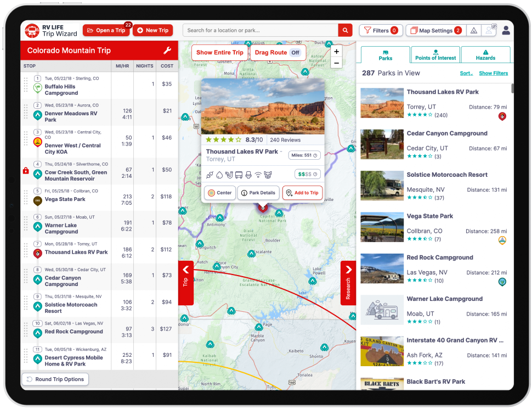Click the WiFi amenity icon in the park popup
Viewport: 532px width, 409px height.
click(257, 175)
